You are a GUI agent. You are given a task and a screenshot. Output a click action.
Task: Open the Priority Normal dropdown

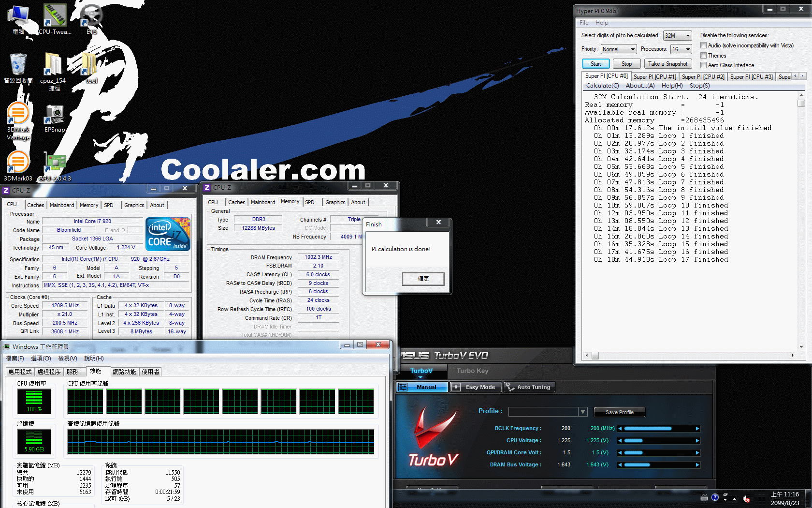(x=619, y=49)
